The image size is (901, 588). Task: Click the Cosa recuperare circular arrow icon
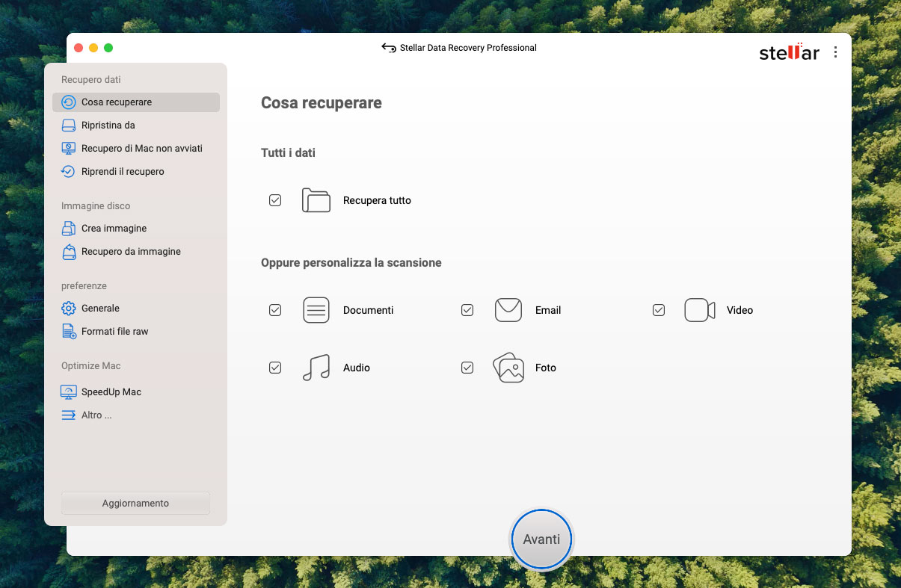point(69,102)
